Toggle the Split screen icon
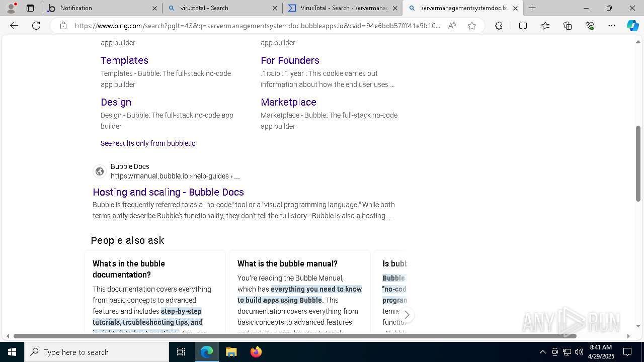This screenshot has width=644, height=362. coord(523,26)
